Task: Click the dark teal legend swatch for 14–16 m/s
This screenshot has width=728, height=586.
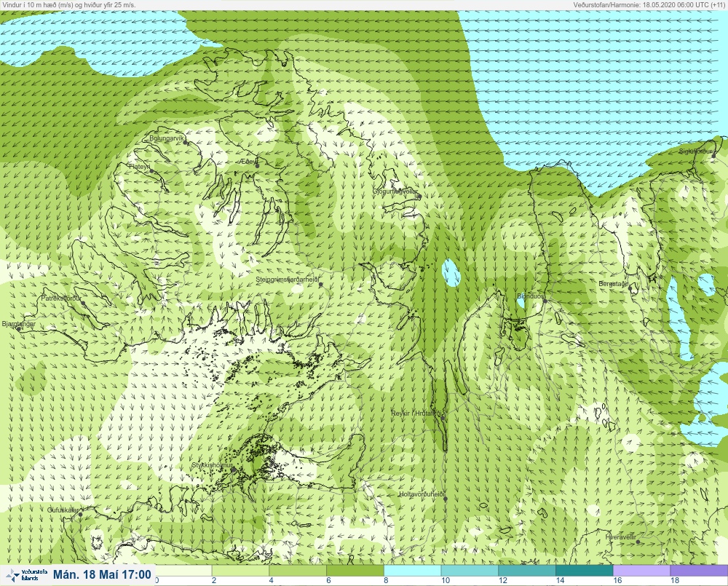Action: pyautogui.click(x=585, y=570)
